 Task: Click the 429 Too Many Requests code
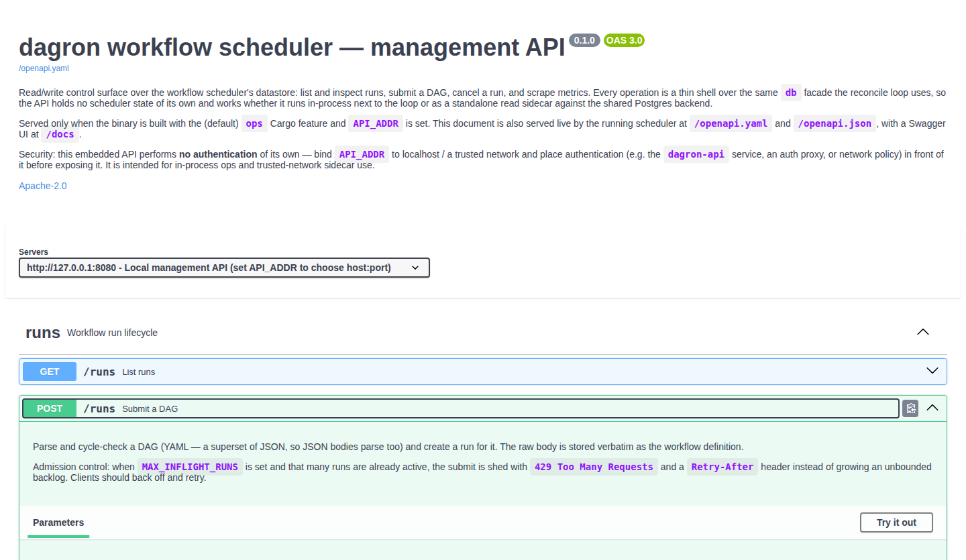[x=594, y=467]
